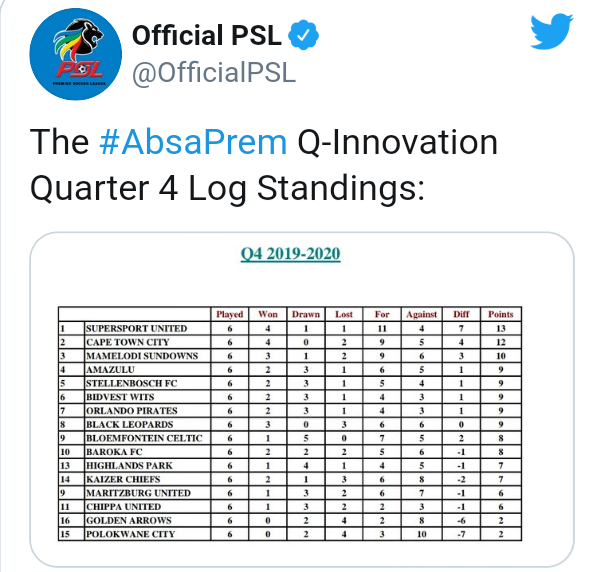
Task: Click the Played column header
Action: (230, 314)
